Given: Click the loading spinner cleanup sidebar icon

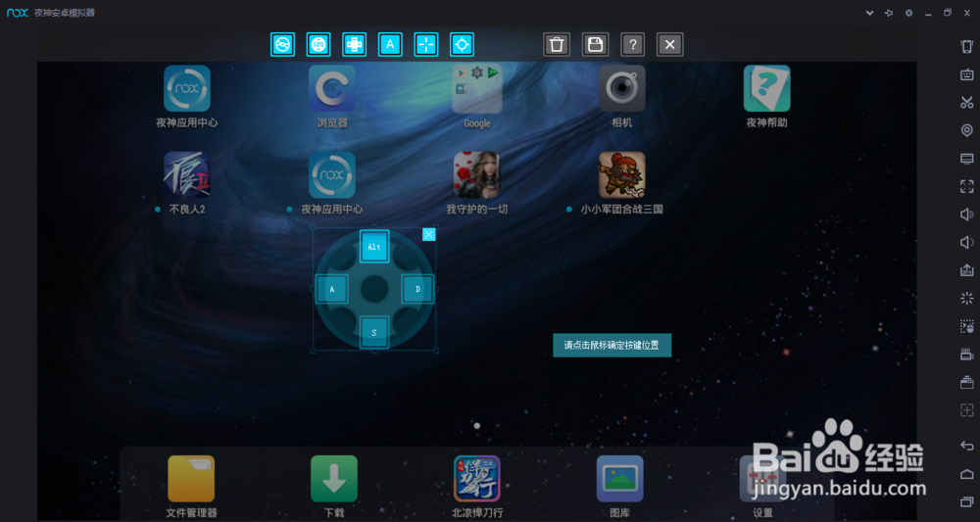Looking at the screenshot, I should (x=966, y=298).
